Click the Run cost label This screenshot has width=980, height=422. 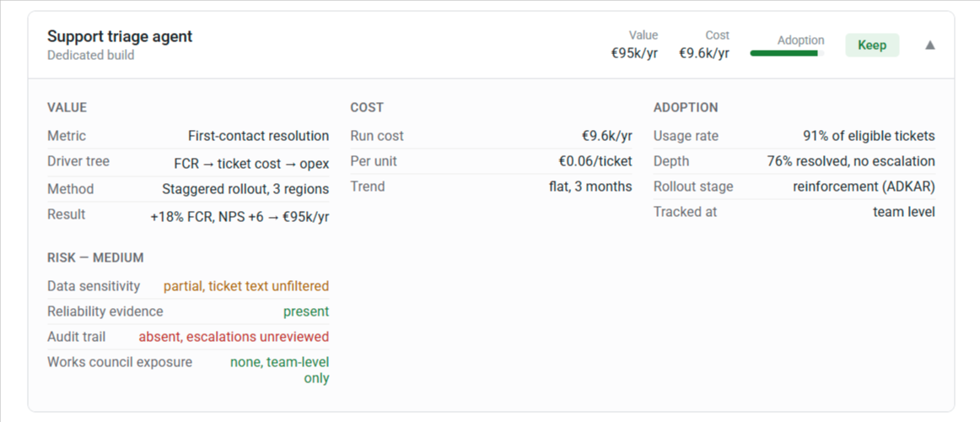tap(377, 136)
